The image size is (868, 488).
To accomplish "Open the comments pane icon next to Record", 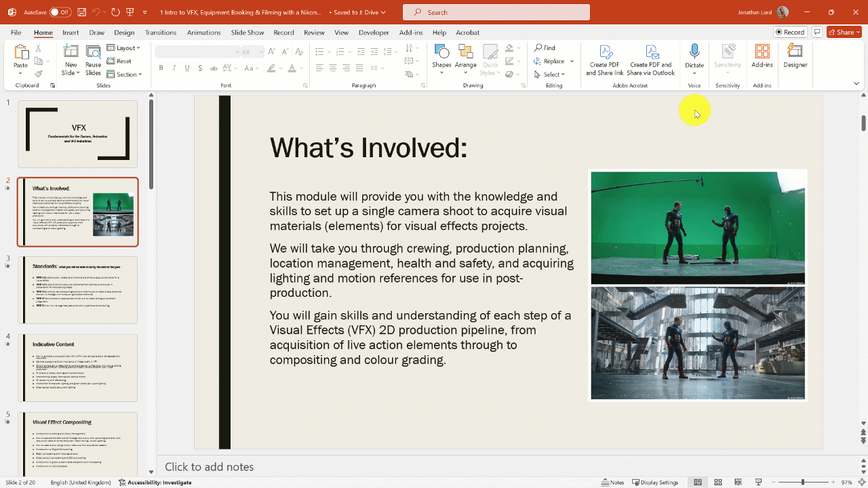I will (x=817, y=32).
